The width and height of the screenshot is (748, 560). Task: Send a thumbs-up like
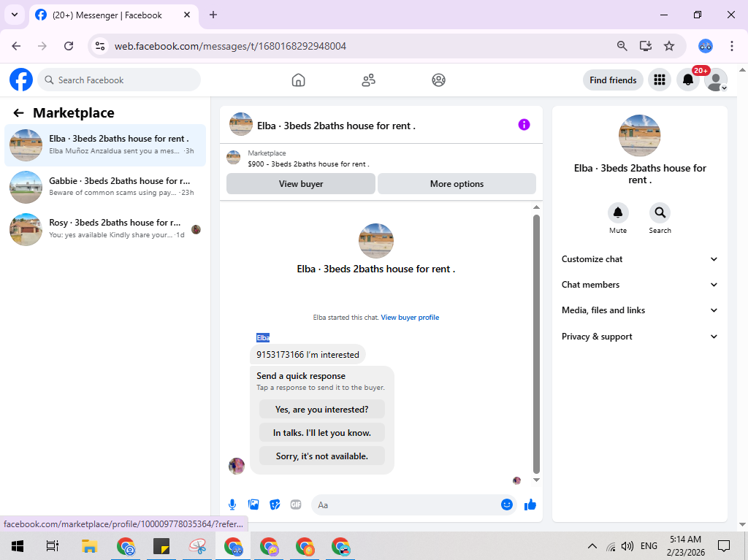530,505
